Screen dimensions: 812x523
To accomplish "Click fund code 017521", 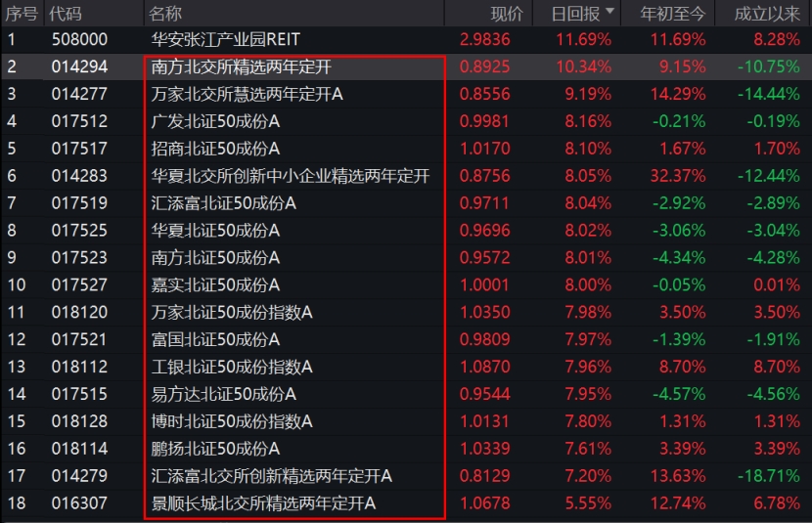I will 80,340.
